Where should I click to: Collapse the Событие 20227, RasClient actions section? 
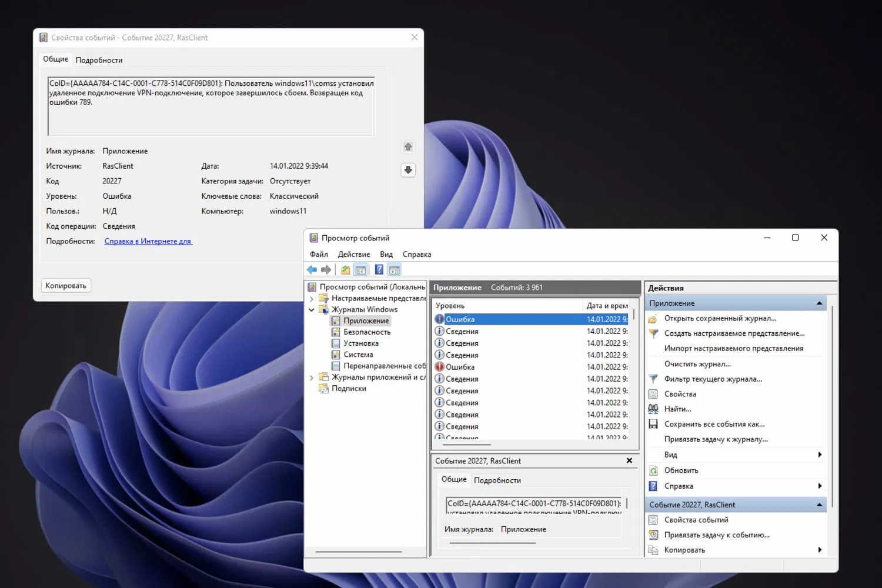coord(819,505)
